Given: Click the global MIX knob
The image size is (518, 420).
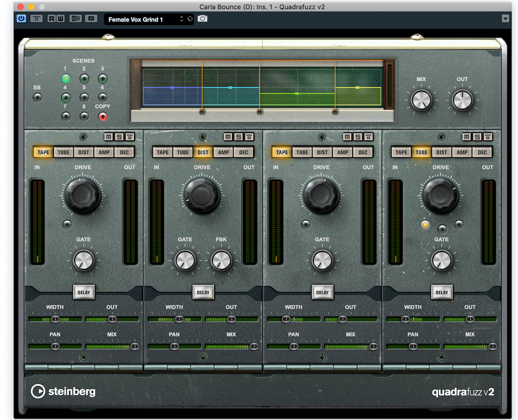Looking at the screenshot, I should point(421,101).
